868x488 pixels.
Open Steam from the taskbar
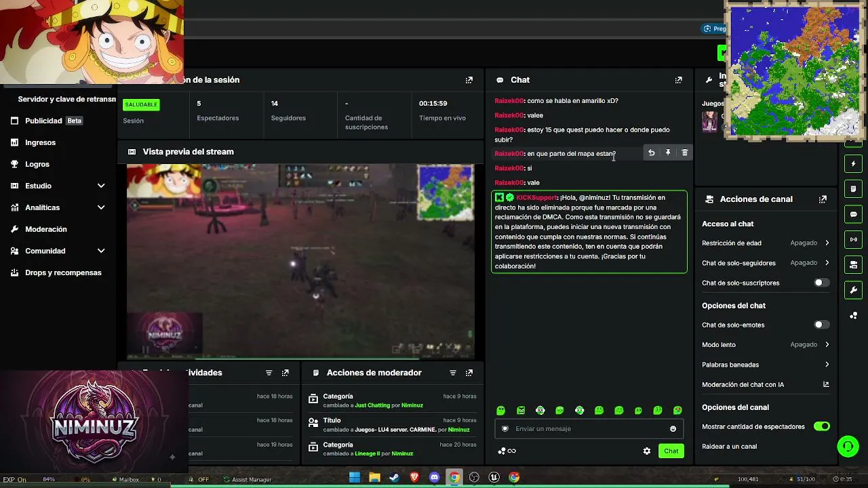394,477
